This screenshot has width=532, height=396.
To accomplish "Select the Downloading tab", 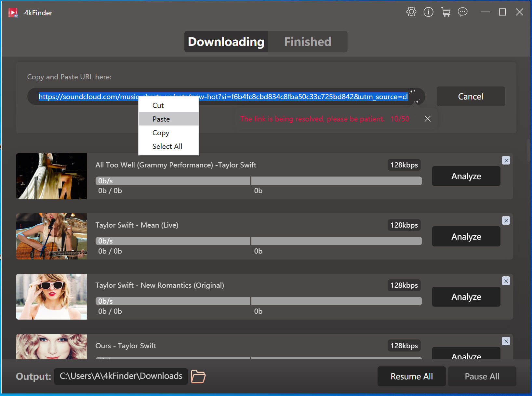I will [x=226, y=42].
